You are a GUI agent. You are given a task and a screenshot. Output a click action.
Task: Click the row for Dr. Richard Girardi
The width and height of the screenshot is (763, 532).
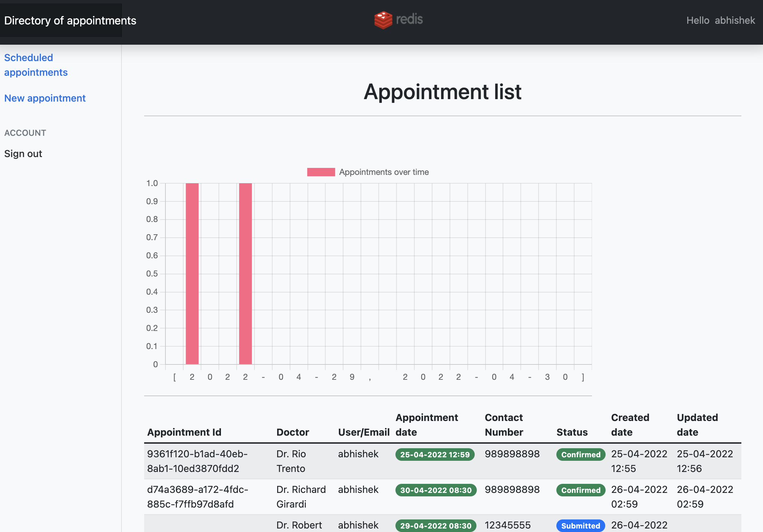pyautogui.click(x=301, y=496)
